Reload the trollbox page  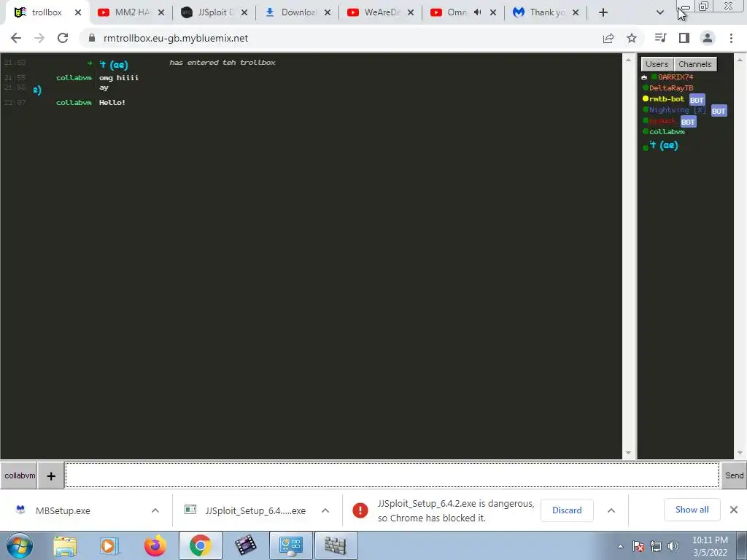(x=63, y=38)
